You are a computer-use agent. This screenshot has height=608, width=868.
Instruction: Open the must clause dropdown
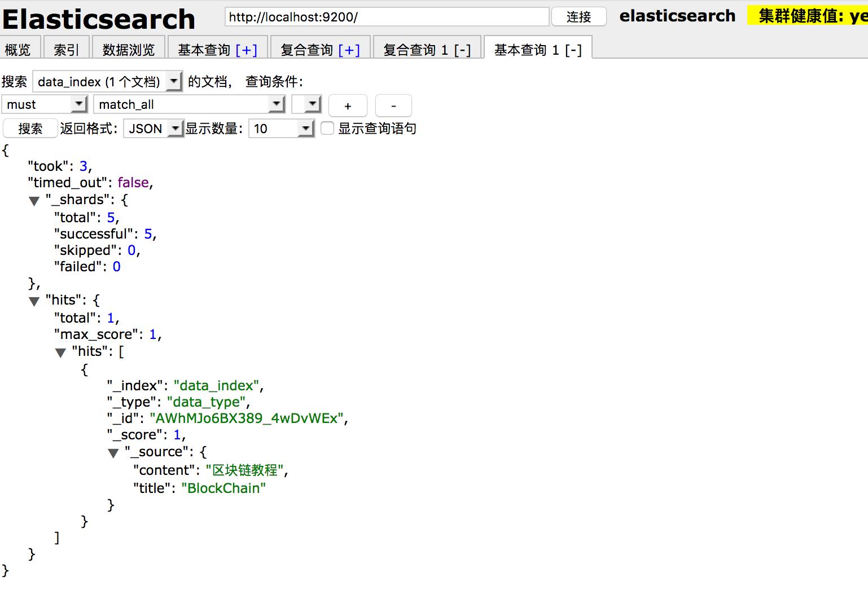[45, 104]
